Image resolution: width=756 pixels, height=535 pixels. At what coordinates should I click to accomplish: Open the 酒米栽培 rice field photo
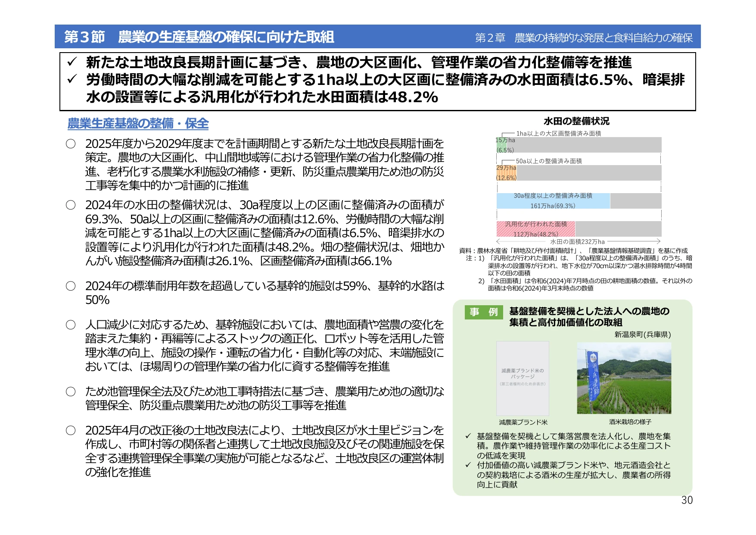(x=624, y=378)
